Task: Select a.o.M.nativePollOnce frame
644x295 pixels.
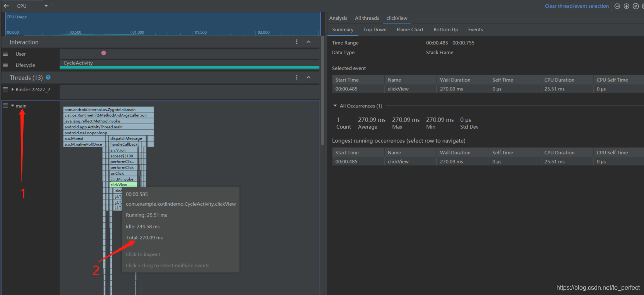Action: pos(85,144)
